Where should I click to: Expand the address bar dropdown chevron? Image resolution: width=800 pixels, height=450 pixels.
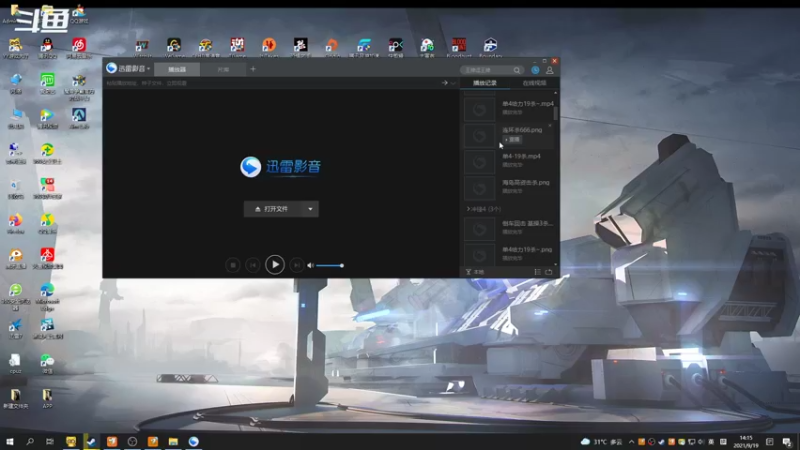pos(453,83)
